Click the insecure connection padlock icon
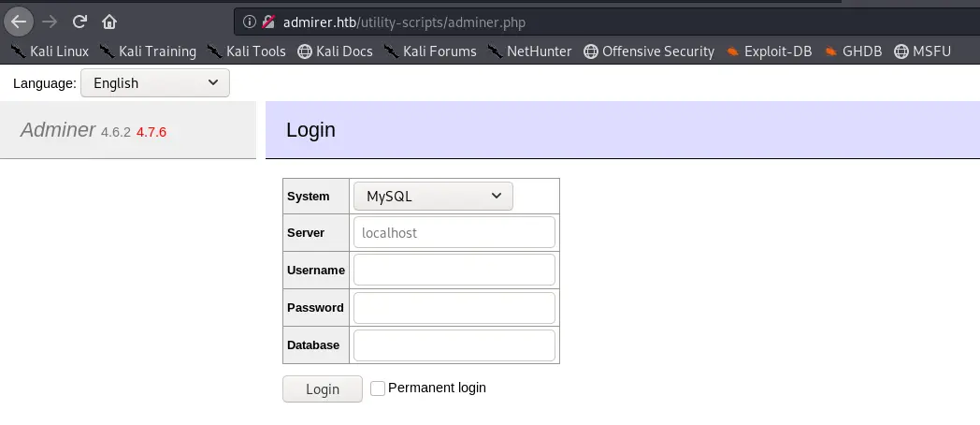 tap(268, 22)
